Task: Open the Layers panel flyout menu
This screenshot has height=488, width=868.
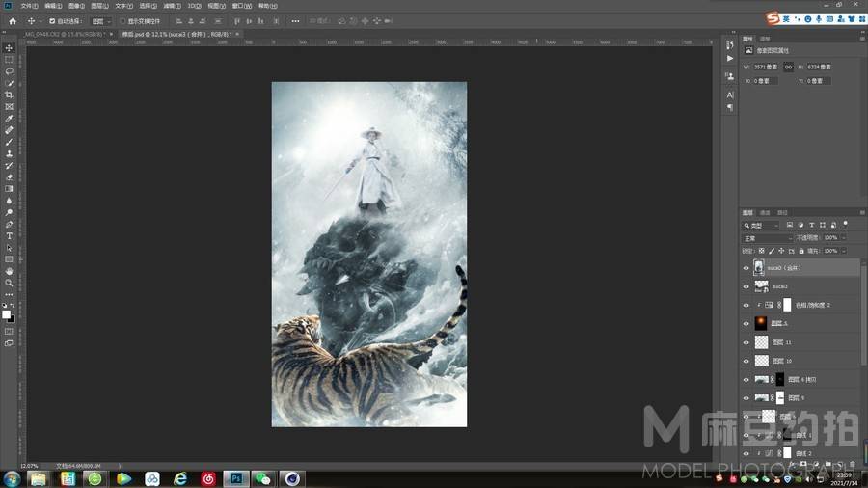Action: 862,212
